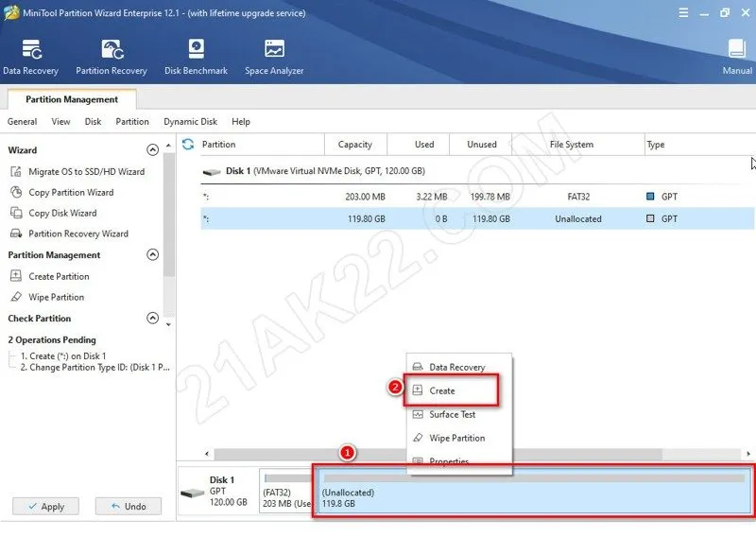Launch Partition Recovery from toolbar
The width and height of the screenshot is (756, 537).
[x=112, y=57]
